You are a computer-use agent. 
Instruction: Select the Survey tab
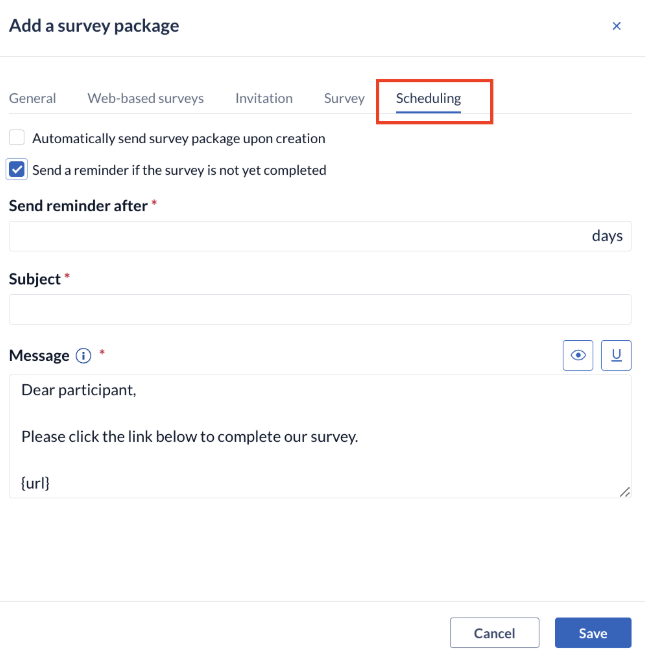click(x=344, y=98)
